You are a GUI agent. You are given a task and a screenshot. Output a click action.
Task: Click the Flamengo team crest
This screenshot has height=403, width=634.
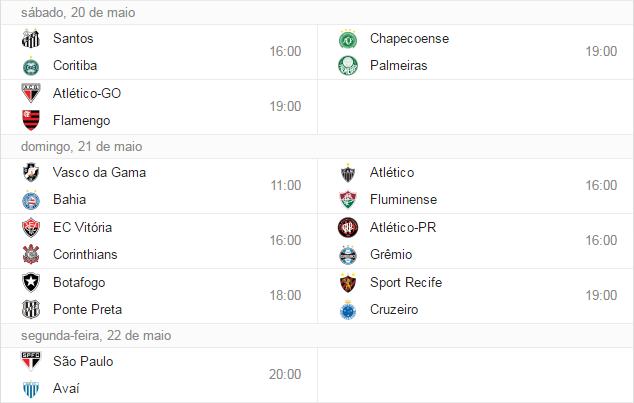click(x=31, y=120)
